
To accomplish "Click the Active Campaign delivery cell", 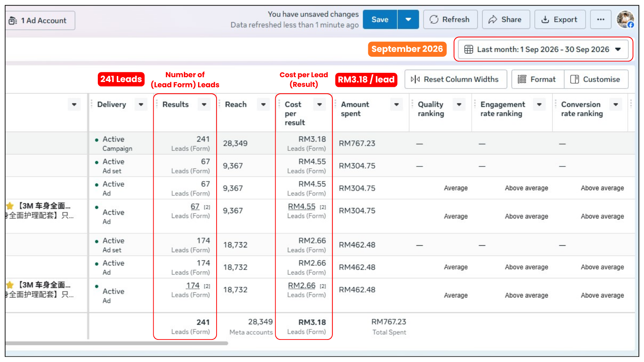I will click(x=117, y=144).
